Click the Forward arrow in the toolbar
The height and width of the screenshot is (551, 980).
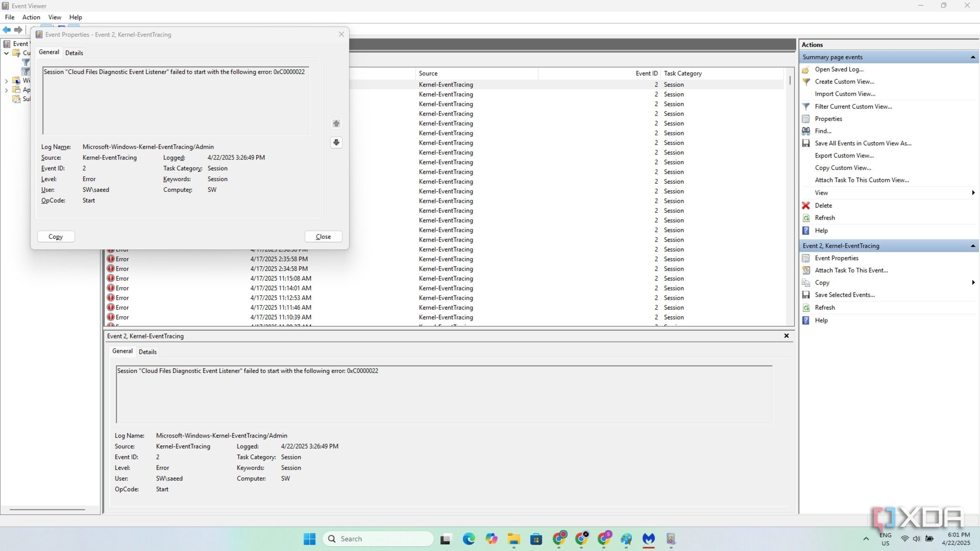tap(18, 30)
